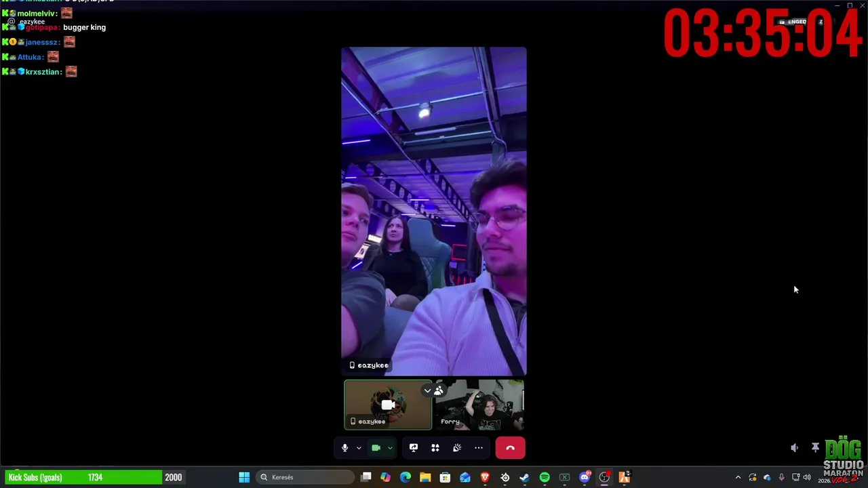Share your screen in the call
Image resolution: width=868 pixels, height=488 pixels.
coord(414,448)
